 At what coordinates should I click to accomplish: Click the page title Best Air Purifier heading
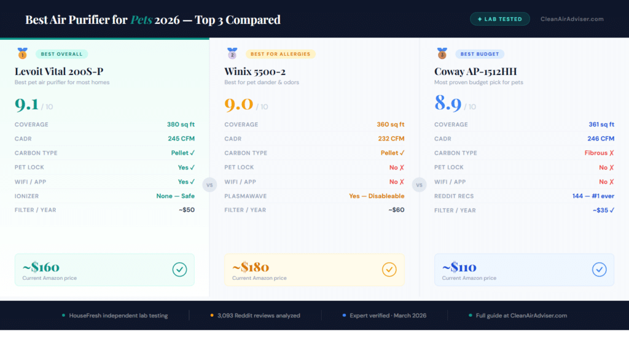click(153, 19)
